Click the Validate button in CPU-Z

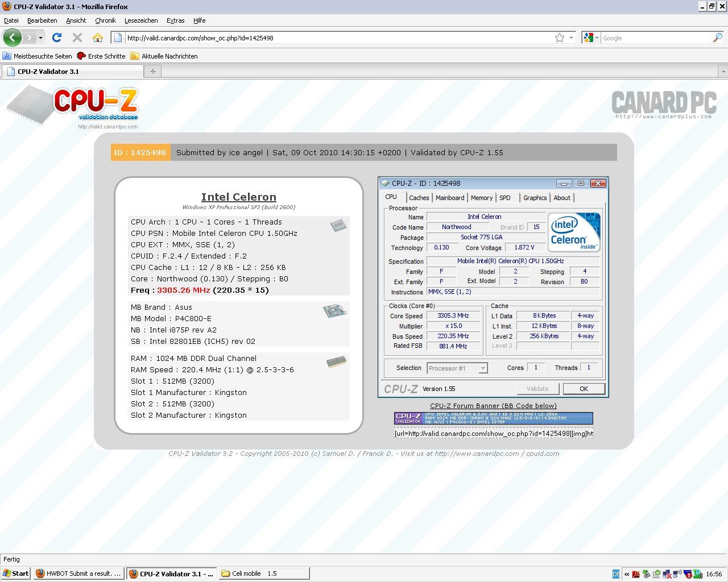(x=537, y=389)
